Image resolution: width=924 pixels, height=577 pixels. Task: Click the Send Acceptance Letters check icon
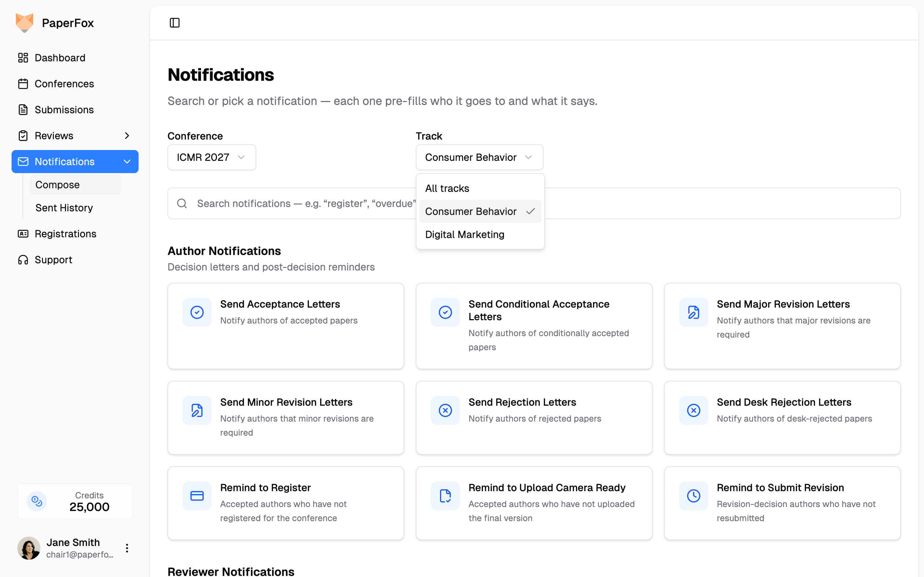click(x=197, y=312)
